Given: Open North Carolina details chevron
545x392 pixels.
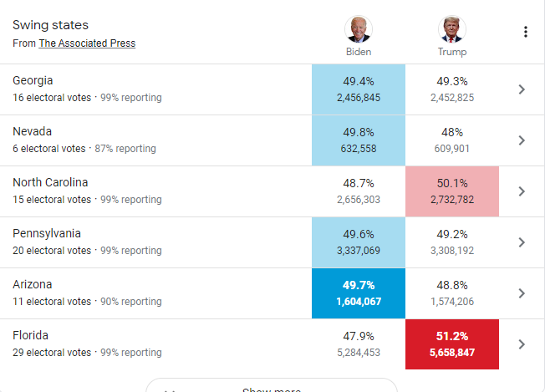Looking at the screenshot, I should [x=522, y=191].
